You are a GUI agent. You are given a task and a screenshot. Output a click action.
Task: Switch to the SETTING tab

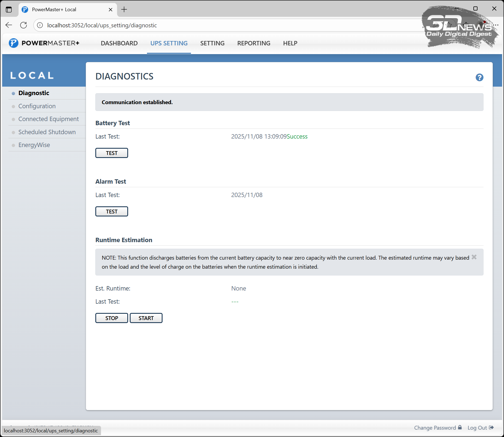tap(212, 43)
